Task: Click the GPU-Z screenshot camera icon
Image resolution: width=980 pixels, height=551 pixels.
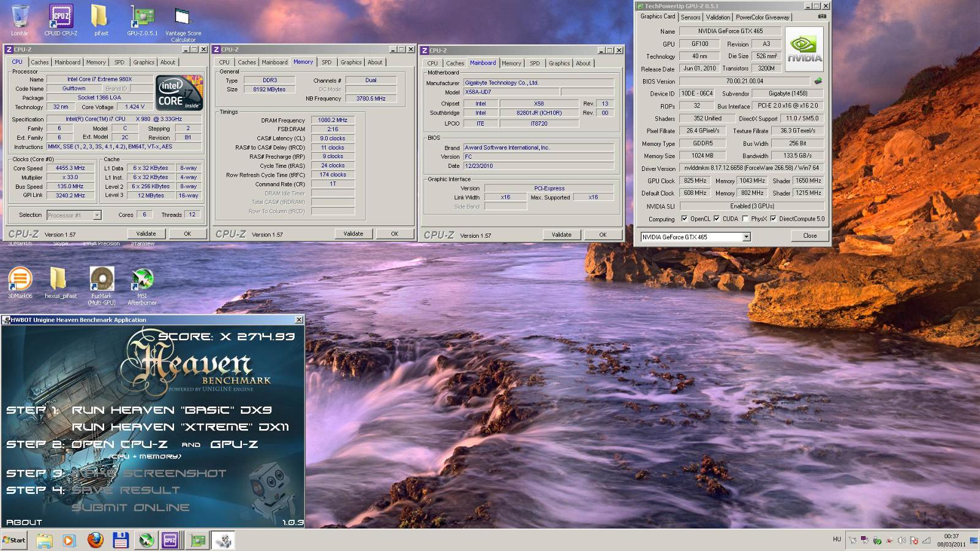Action: tap(822, 17)
